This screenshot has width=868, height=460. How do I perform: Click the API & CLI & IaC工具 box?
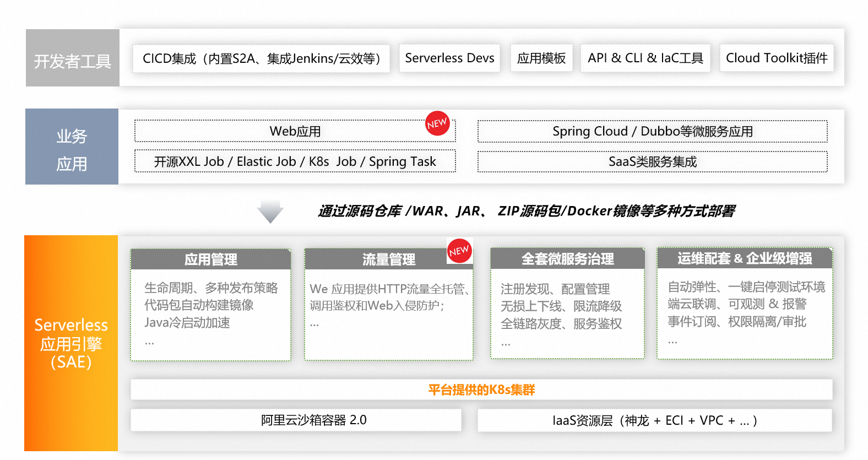pyautogui.click(x=645, y=58)
